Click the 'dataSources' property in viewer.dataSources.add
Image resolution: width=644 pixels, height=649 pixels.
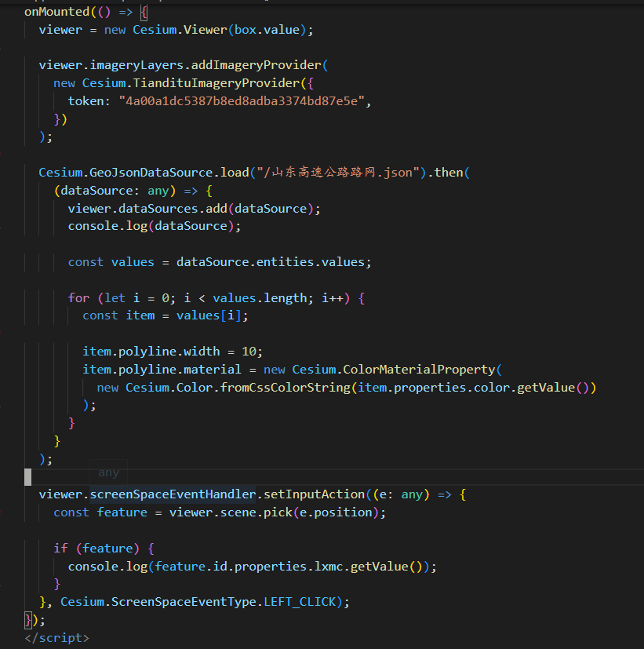(x=158, y=209)
